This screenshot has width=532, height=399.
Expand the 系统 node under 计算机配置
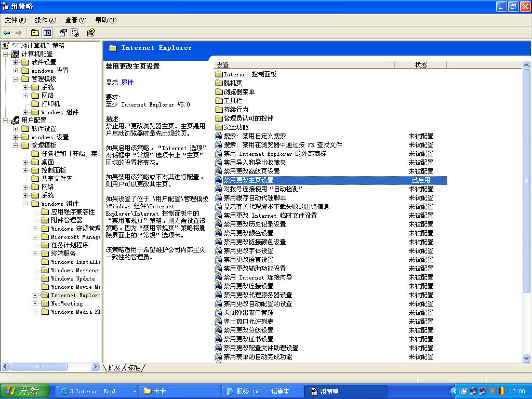pyautogui.click(x=25, y=87)
